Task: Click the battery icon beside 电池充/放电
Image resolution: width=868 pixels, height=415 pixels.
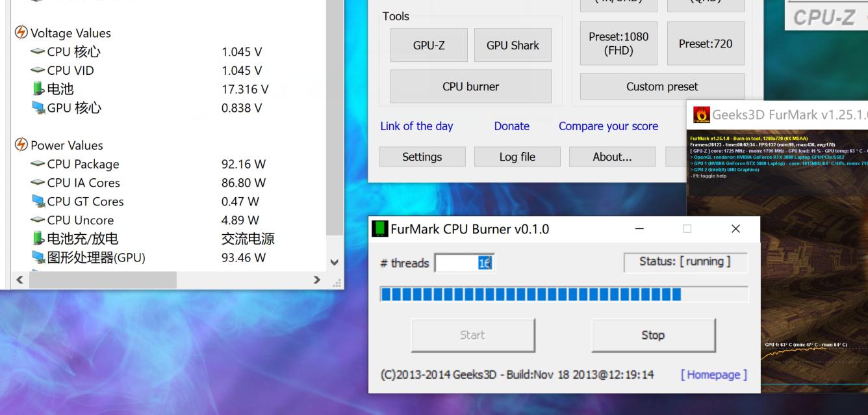Action: 38,239
